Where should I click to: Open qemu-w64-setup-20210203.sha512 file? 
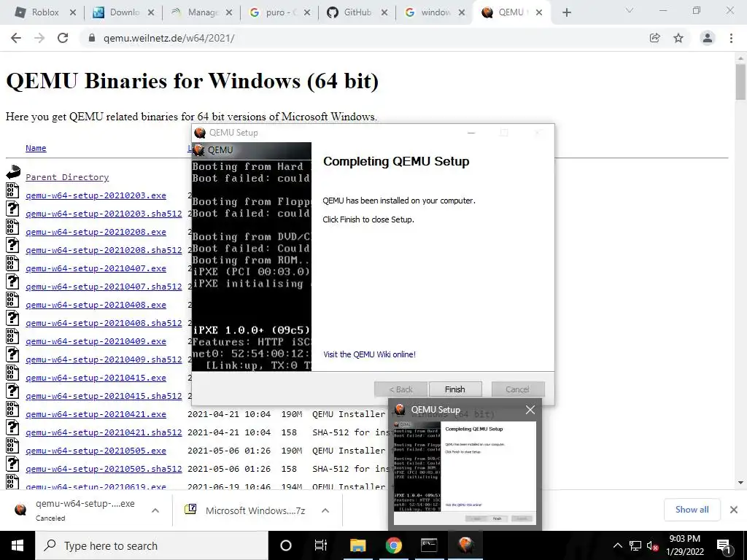coord(104,214)
